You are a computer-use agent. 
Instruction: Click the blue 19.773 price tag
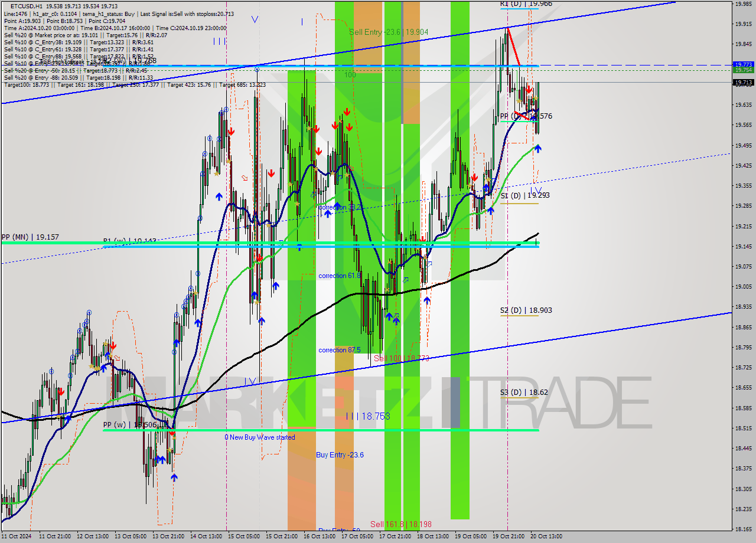(743, 64)
